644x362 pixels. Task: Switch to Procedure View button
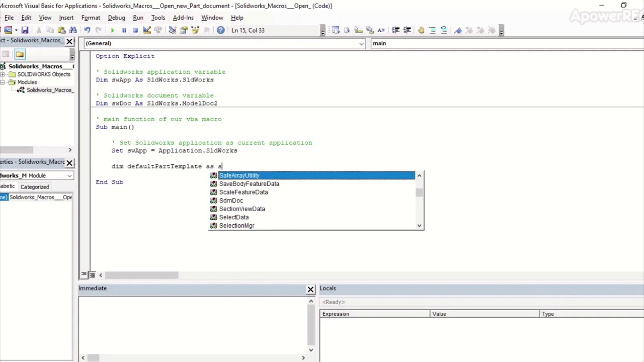click(84, 275)
